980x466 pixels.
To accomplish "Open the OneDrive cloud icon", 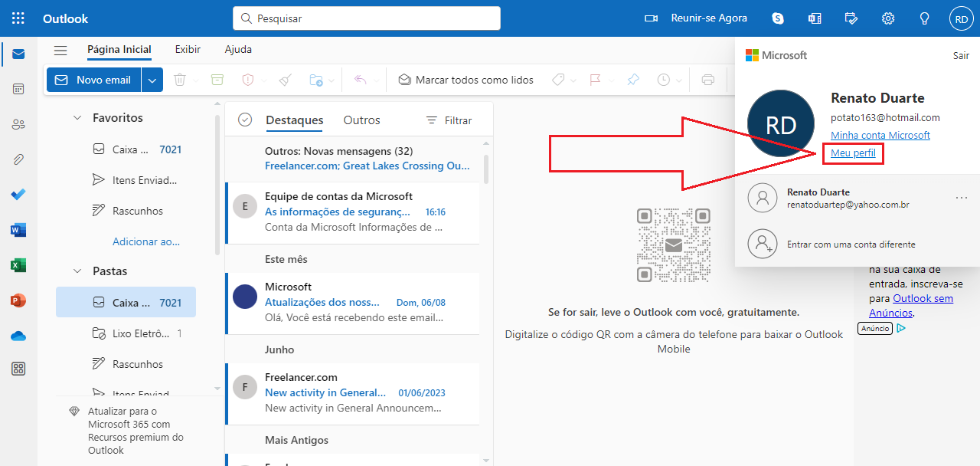I will [x=18, y=336].
